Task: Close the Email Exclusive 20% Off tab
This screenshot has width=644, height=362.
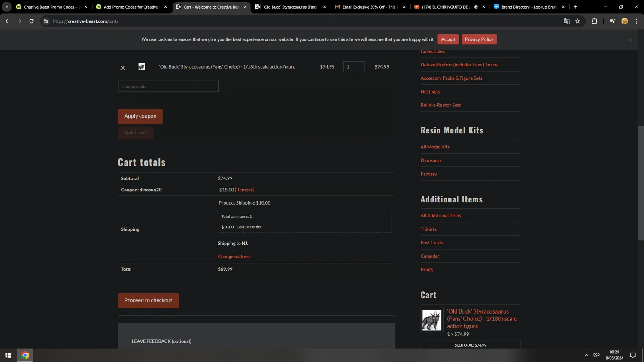Action: 404,7
